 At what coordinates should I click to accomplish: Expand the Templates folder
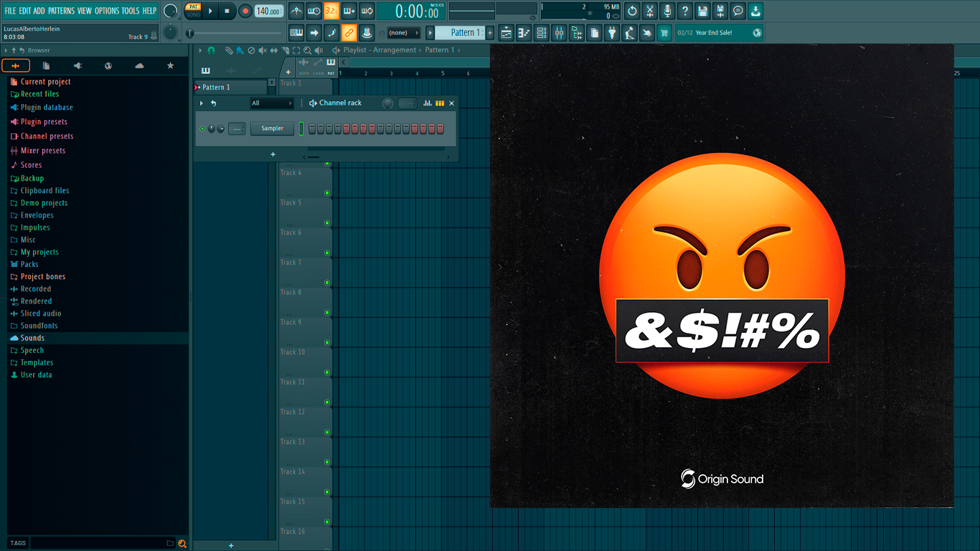(x=37, y=362)
